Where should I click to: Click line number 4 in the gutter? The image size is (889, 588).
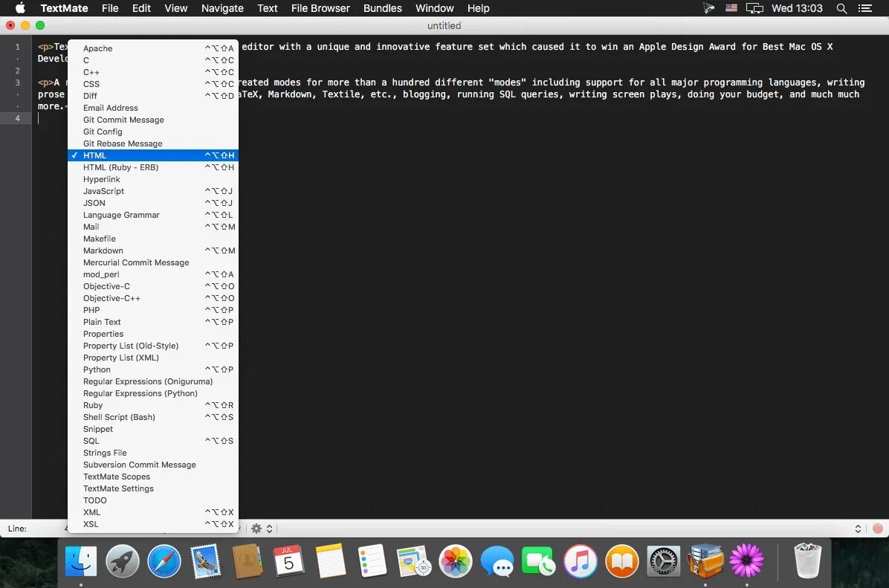pos(18,118)
